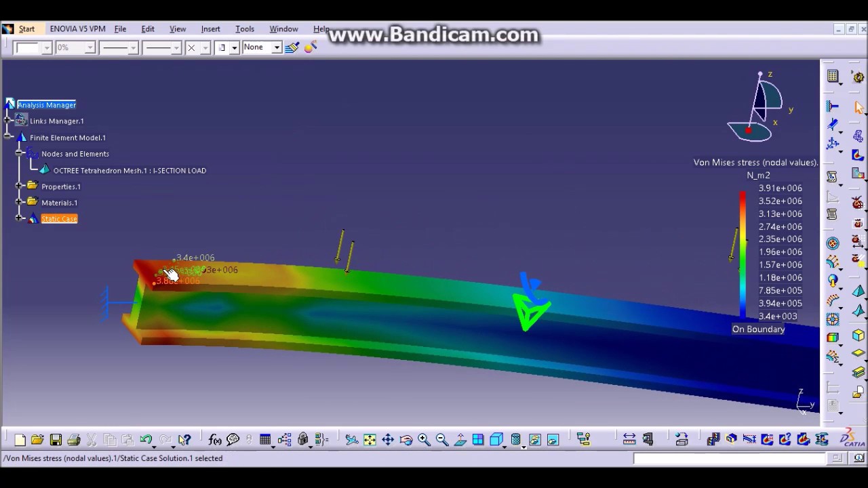
Task: Click the Normal View icon
Action: coord(460,440)
